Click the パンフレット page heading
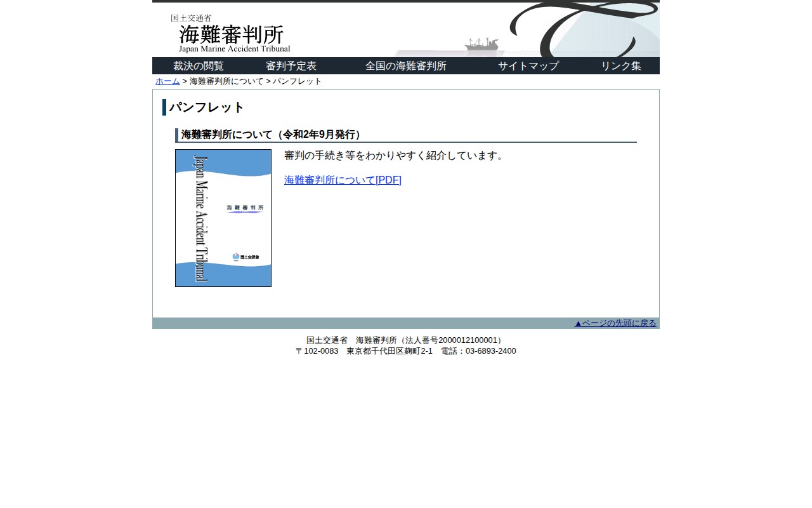The width and height of the screenshot is (812, 508). [x=207, y=107]
